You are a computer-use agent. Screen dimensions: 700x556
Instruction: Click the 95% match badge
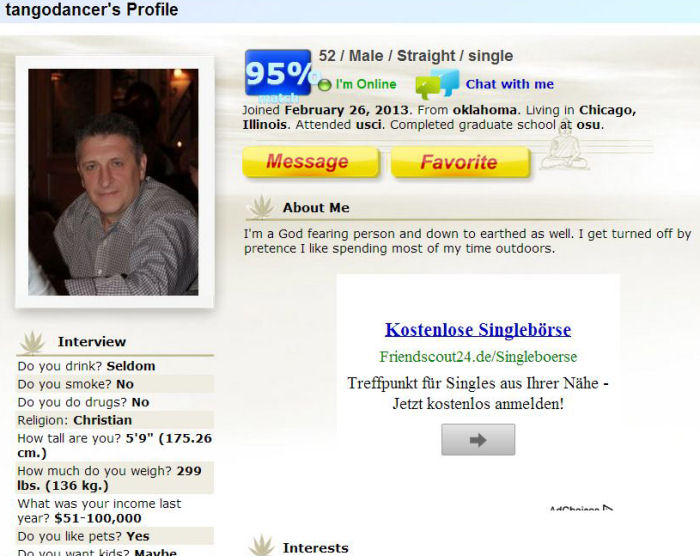(278, 73)
